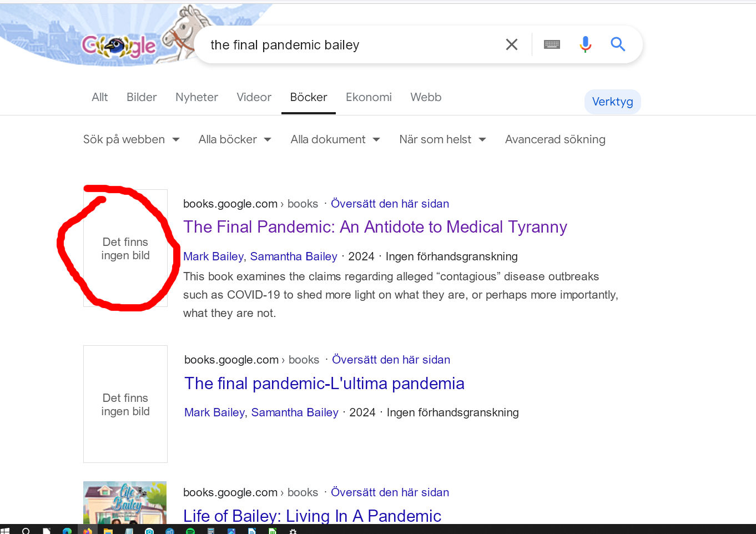Open the on-screen keyboard input tool

552,44
